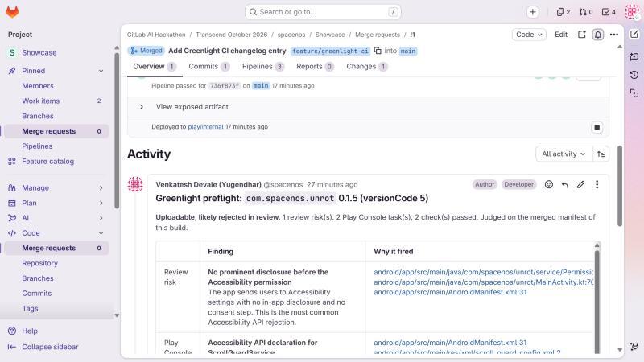644x362 pixels.
Task: Open the main target branch link in title
Action: 408,51
